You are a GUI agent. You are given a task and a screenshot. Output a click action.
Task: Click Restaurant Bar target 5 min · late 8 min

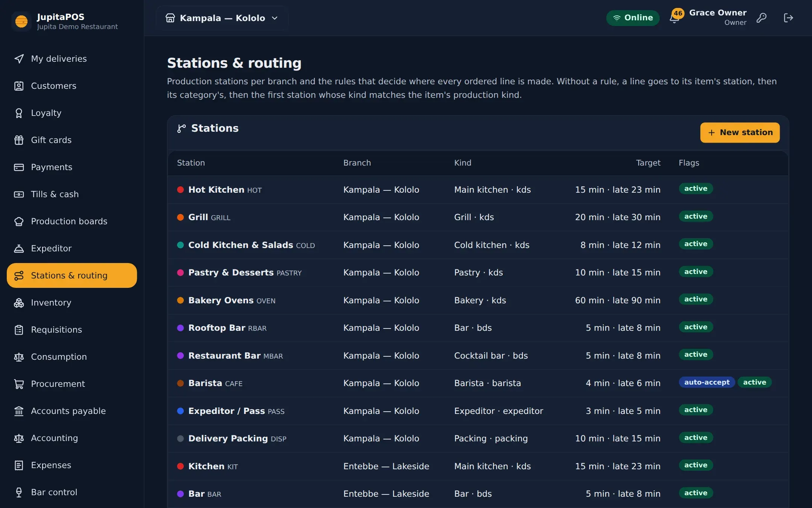(x=623, y=356)
